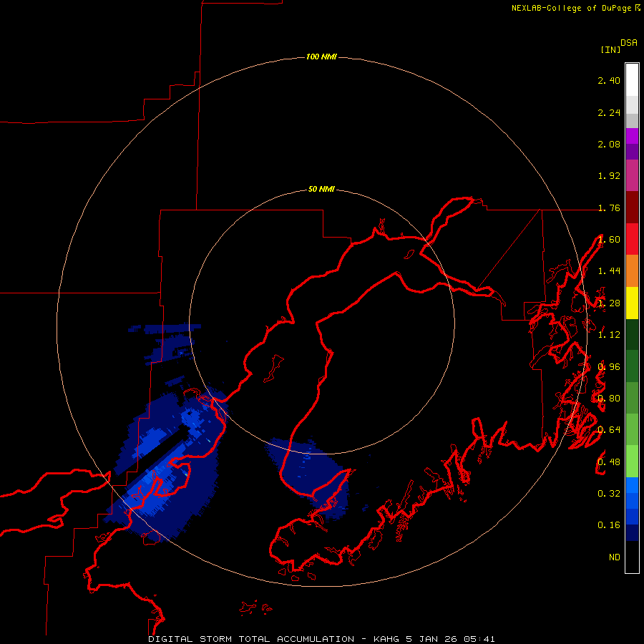Click the 0.80 legend value
The width and height of the screenshot is (644, 644).
(x=609, y=399)
